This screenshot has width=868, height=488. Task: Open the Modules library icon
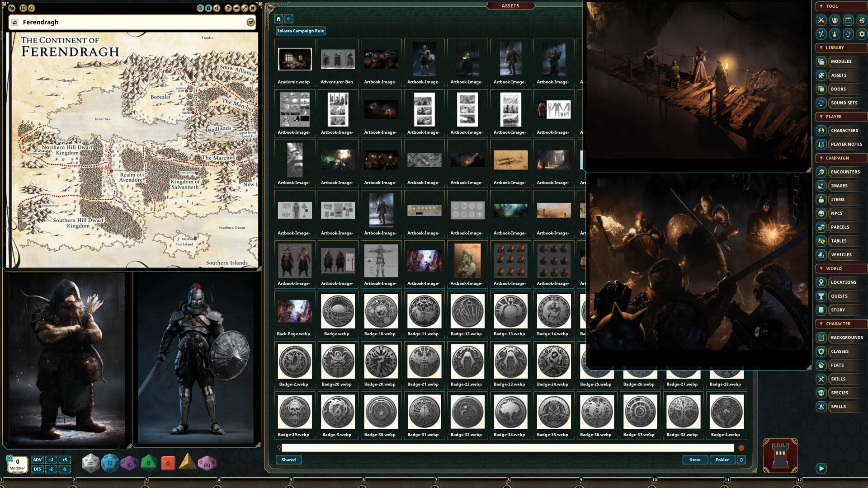coord(821,61)
